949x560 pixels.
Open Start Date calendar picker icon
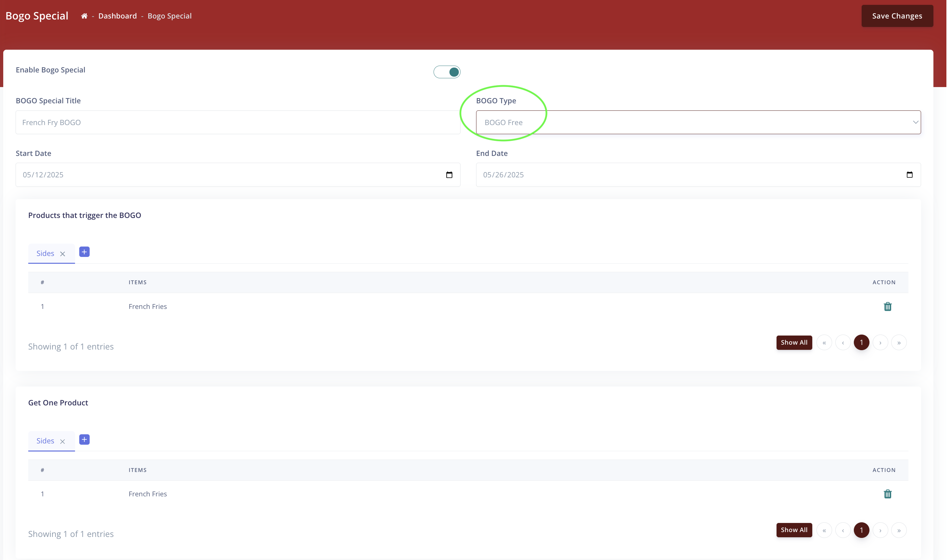[449, 175]
